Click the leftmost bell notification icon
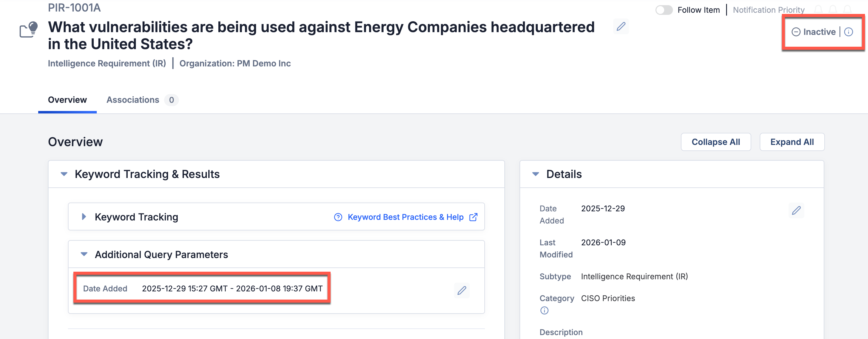868x339 pixels. 818,9
